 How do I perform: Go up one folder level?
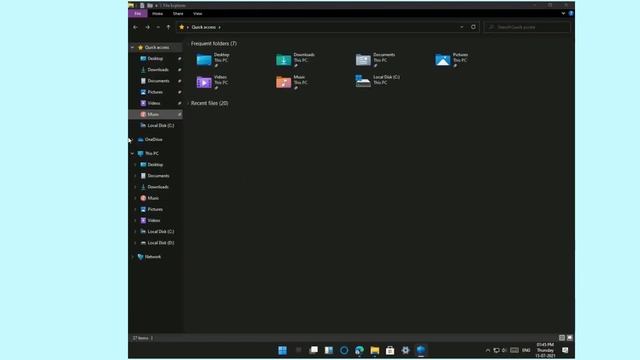tap(168, 27)
